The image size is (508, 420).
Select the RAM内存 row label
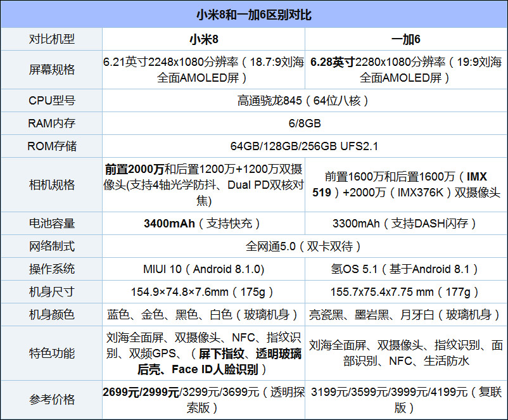click(x=51, y=123)
